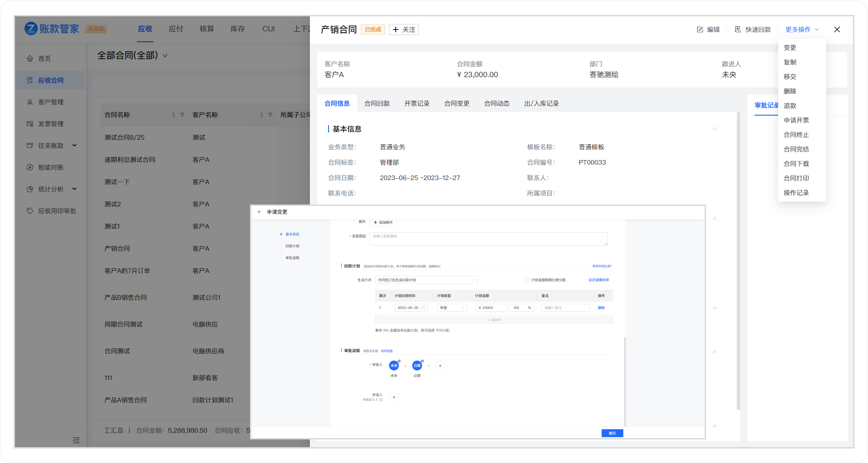Click back arrow in 申请变更 dialog
Image resolution: width=868 pixels, height=463 pixels.
point(259,212)
